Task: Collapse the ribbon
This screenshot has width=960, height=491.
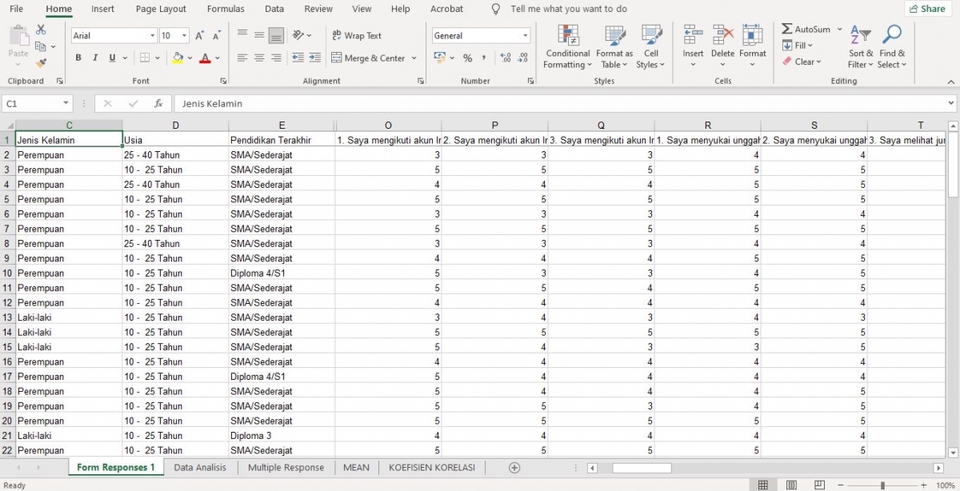Action: [x=951, y=81]
